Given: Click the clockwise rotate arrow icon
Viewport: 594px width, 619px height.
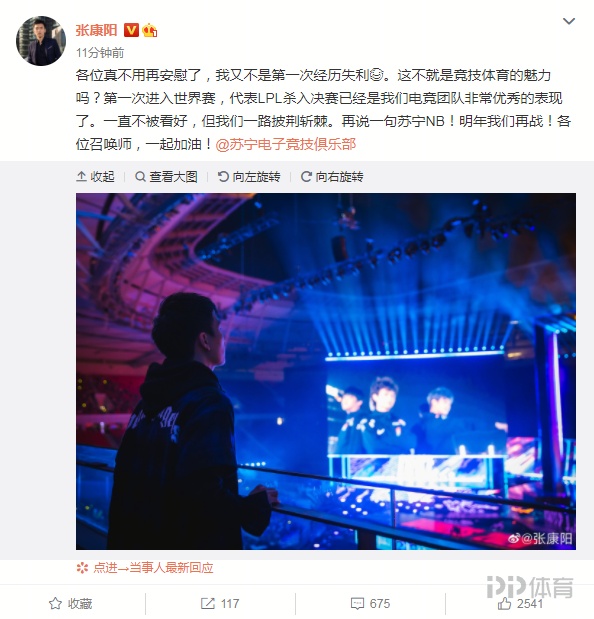Looking at the screenshot, I should pyautogui.click(x=306, y=176).
